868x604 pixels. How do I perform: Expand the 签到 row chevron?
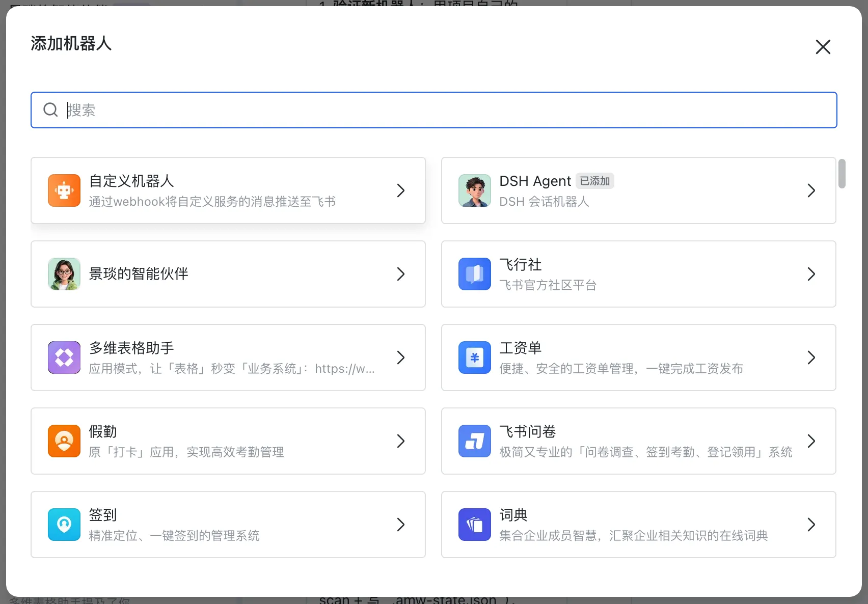[x=401, y=525]
